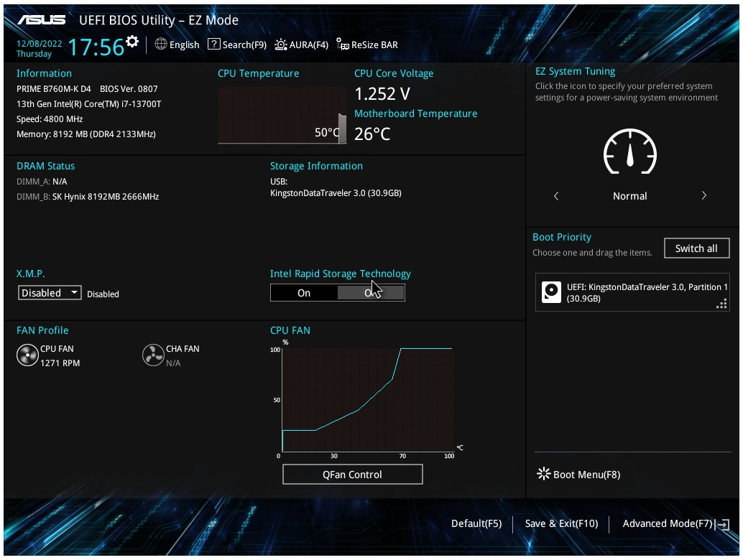Switch tuning mode with left chevron
Screen dimensions: 743x560
[x=556, y=196]
